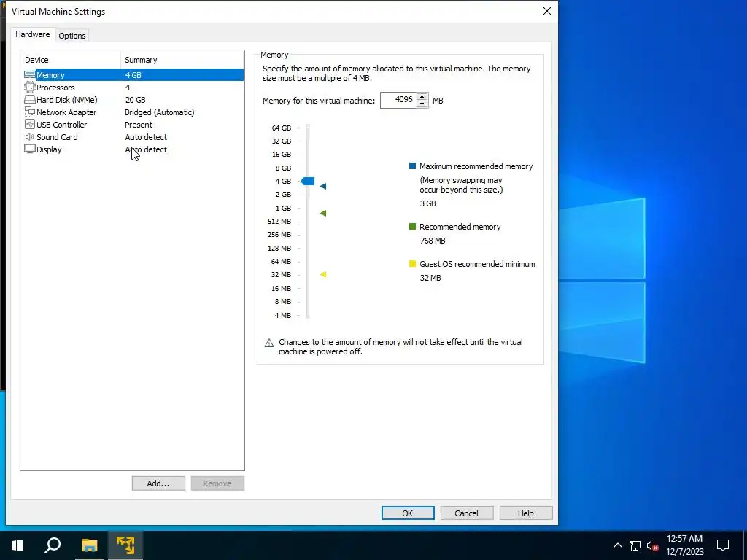Select the Memory device icon
Image resolution: width=747 pixels, height=560 pixels.
pos(29,75)
